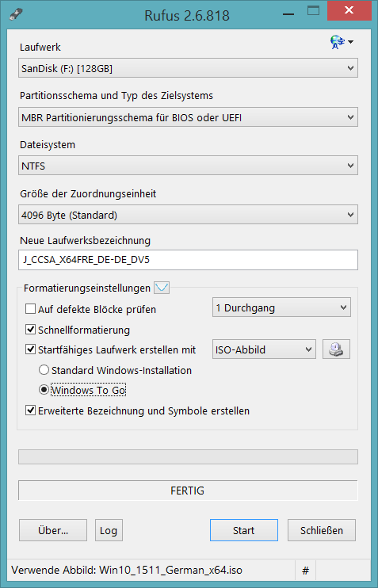Open the ISO-Abbild boot type dropdown
378x588 pixels.
tap(264, 349)
